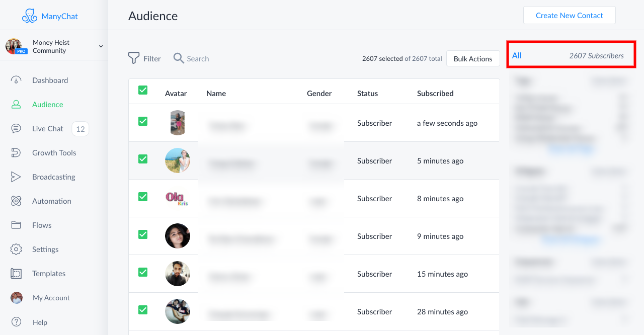Open Settings from the sidebar
The height and width of the screenshot is (335, 644).
[45, 249]
